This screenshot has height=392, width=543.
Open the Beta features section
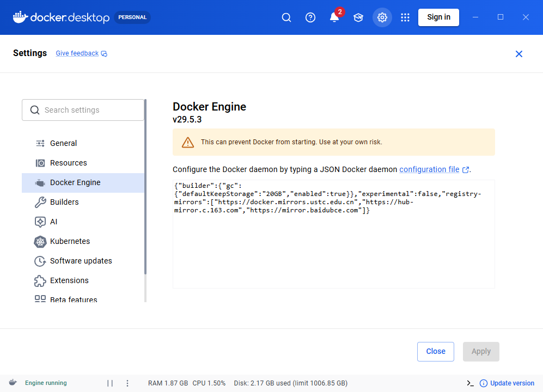tap(83, 299)
